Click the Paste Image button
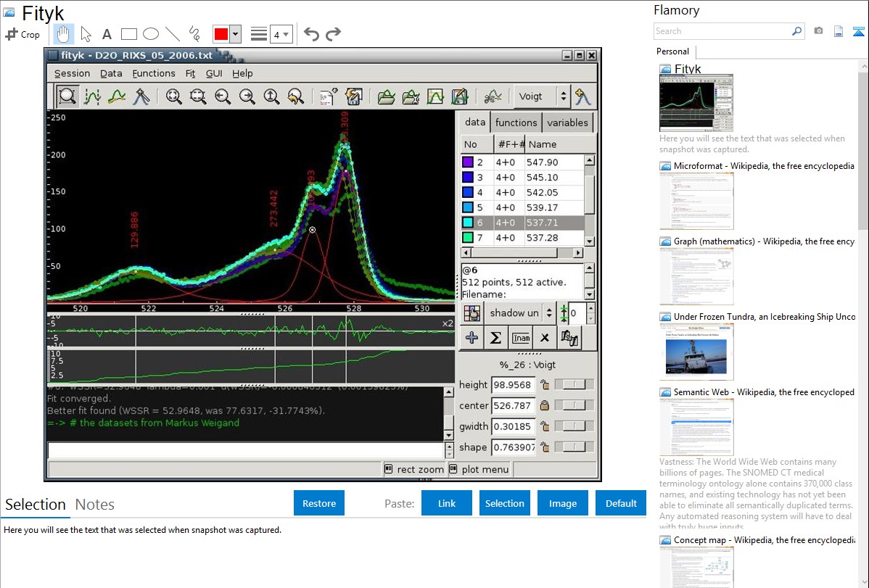 pos(562,503)
